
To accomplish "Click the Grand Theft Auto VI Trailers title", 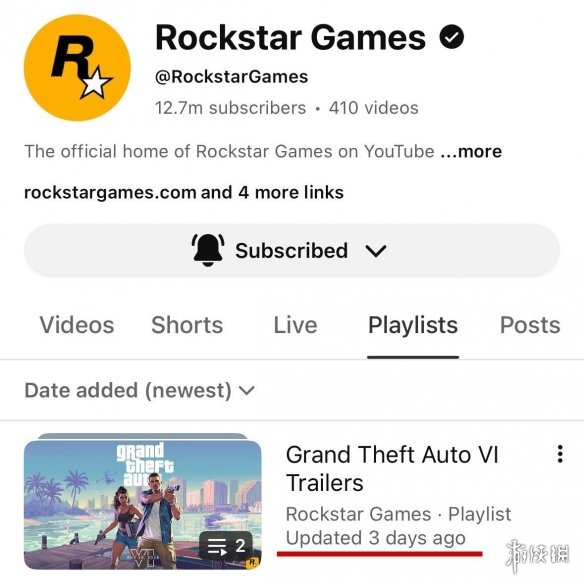I will pos(392,469).
